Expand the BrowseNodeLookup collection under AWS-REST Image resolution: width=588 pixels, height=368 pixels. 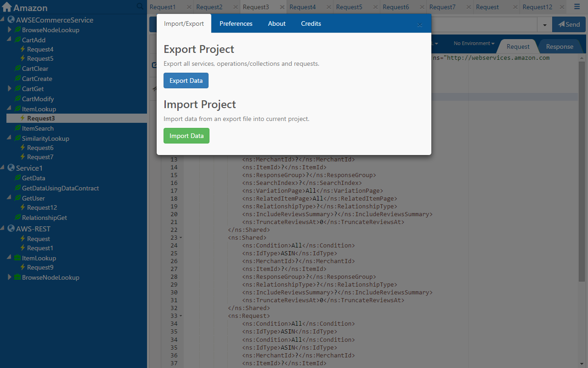tap(10, 277)
